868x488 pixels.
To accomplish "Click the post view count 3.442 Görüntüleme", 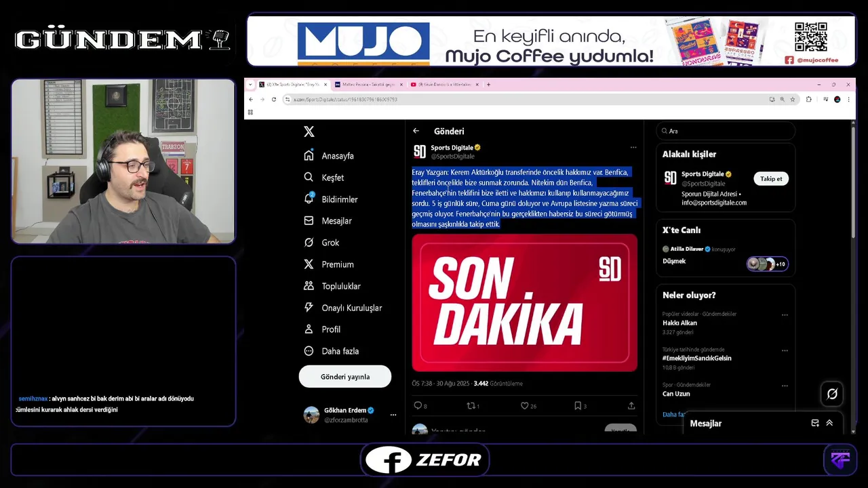I will 498,384.
